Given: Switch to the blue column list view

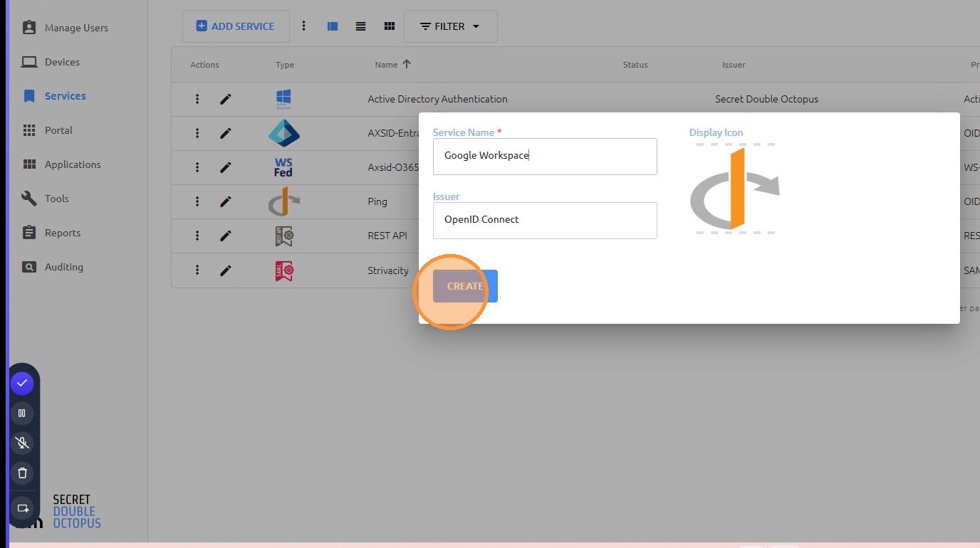Looking at the screenshot, I should coord(332,26).
